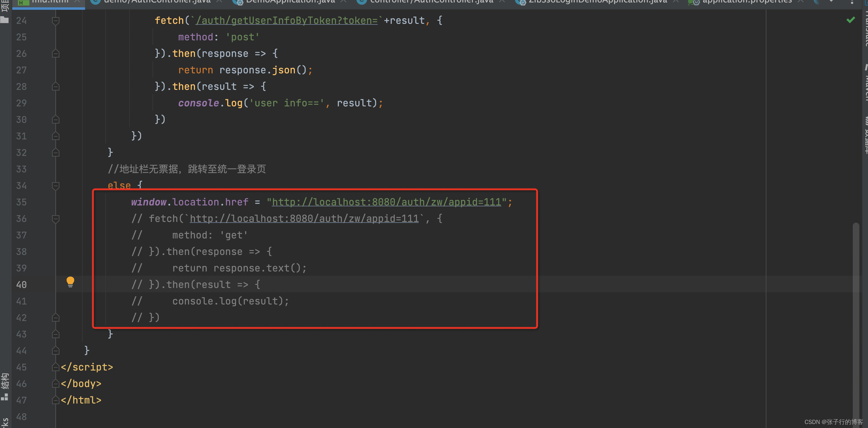Collapse fold end marker at line 30
Image resolution: width=868 pixels, height=428 pixels.
(x=56, y=120)
